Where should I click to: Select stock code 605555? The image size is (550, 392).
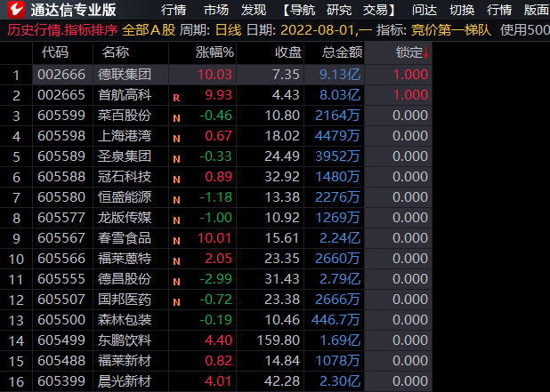coord(61,279)
